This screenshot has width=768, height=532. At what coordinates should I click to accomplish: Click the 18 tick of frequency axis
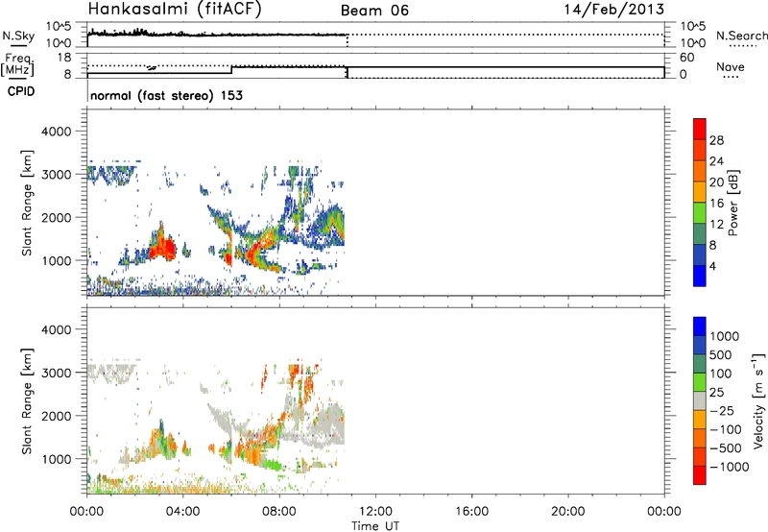[64, 58]
